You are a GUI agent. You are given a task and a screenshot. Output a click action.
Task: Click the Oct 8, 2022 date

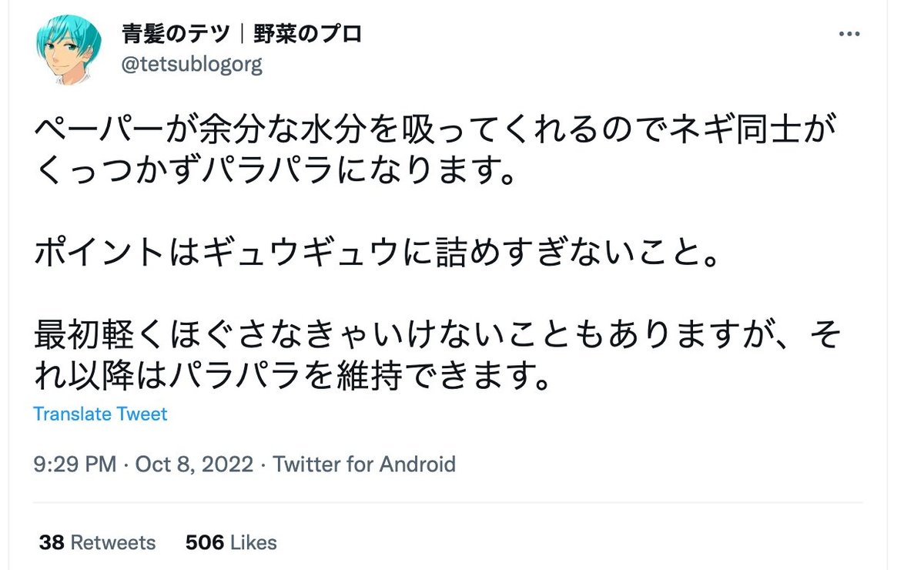click(194, 464)
